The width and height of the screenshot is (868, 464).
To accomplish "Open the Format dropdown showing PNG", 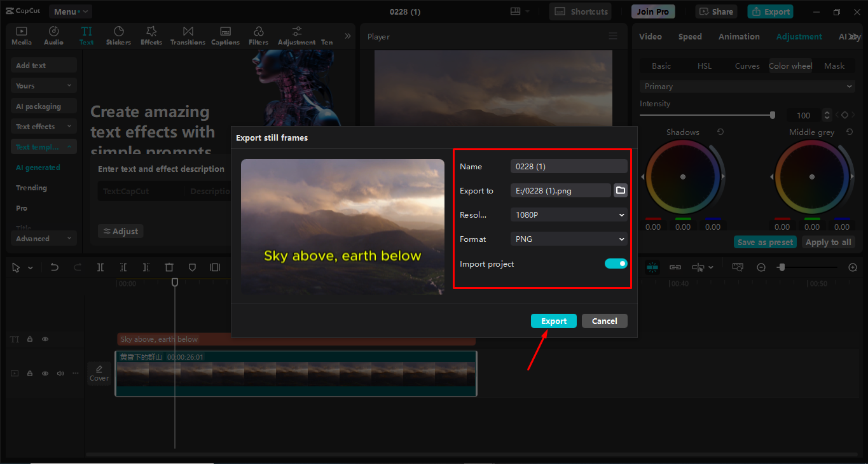I will [x=568, y=239].
